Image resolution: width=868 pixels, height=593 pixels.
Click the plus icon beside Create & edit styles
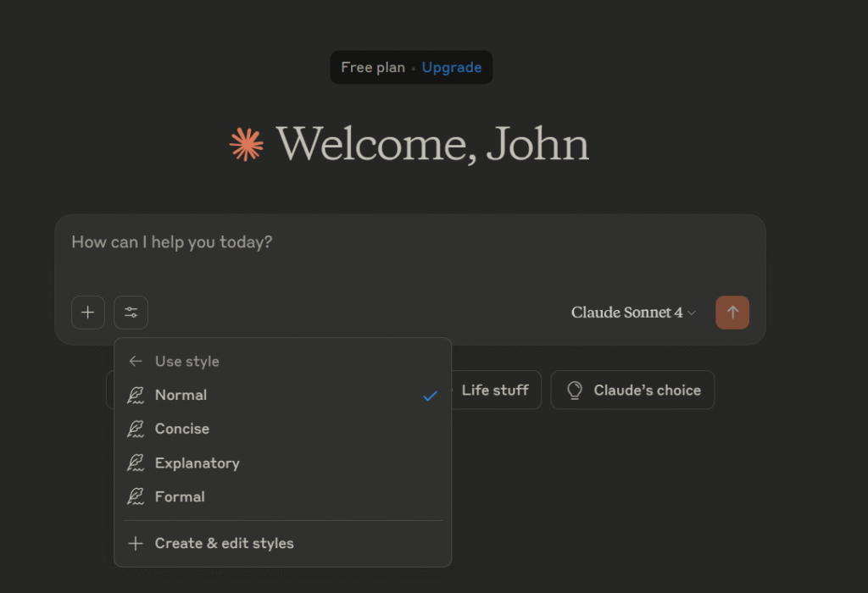[136, 543]
